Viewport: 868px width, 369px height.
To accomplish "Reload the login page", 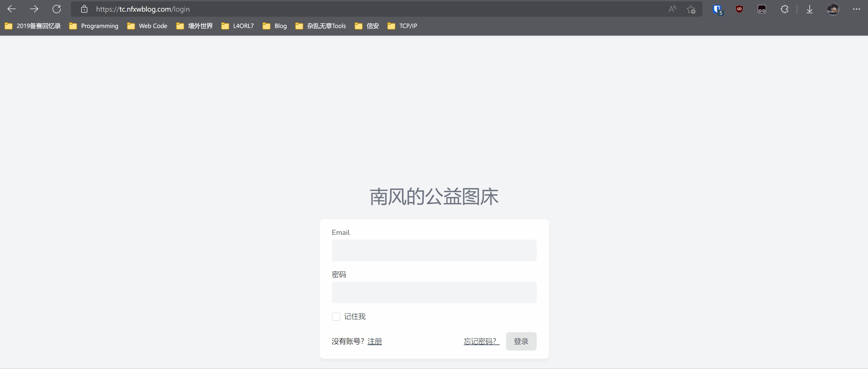I will 57,9.
